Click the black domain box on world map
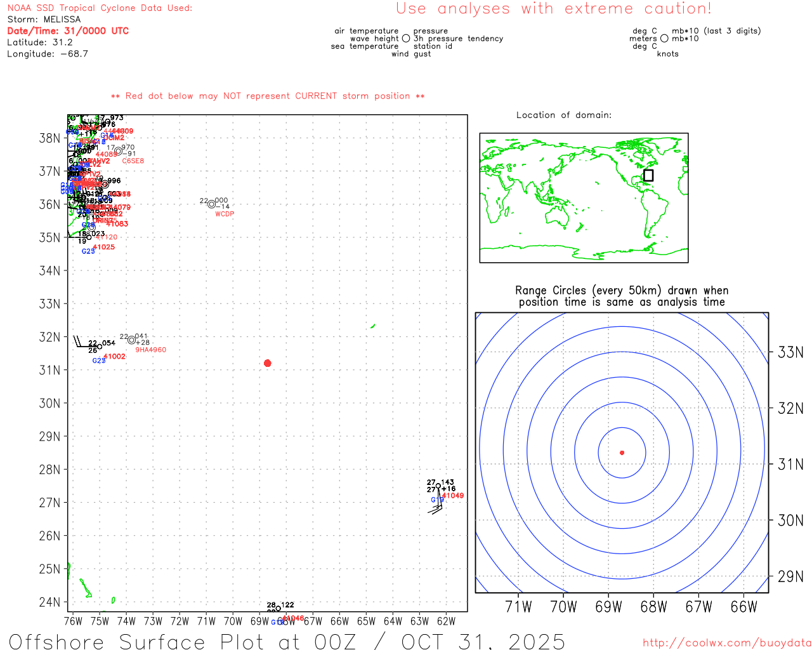The image size is (812, 650). point(648,175)
